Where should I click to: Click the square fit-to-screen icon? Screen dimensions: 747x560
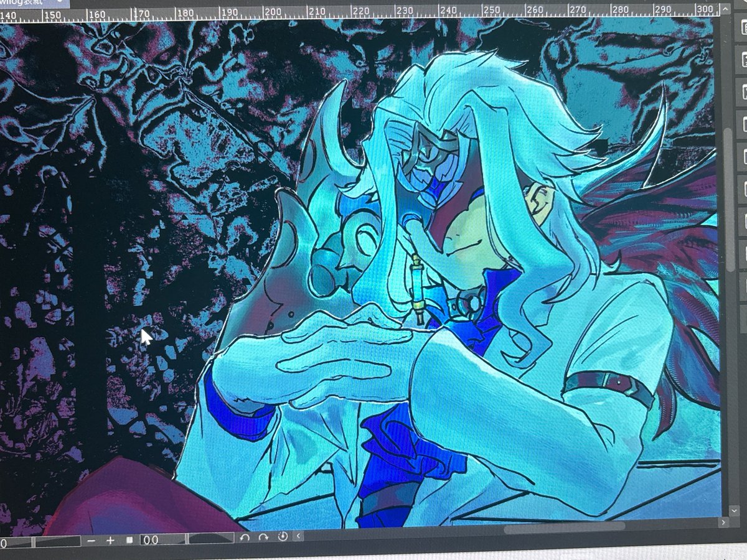[x=129, y=539]
